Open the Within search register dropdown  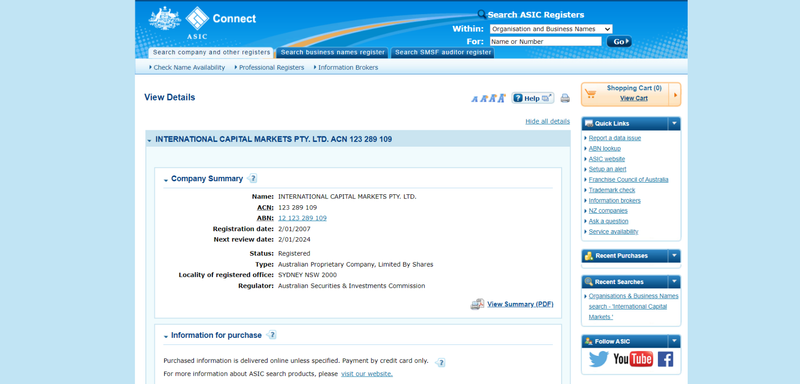tap(551, 29)
